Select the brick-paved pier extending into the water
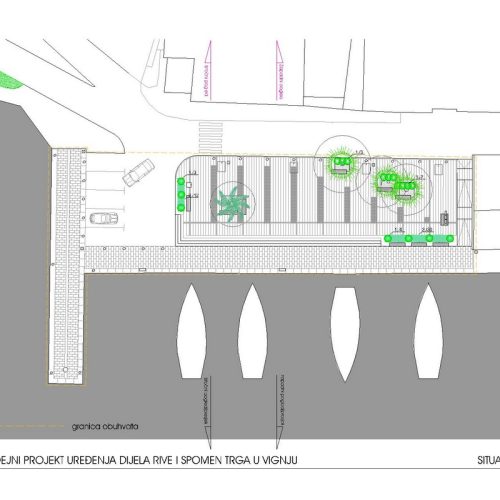Screen dimensions: 500x500 68,266
